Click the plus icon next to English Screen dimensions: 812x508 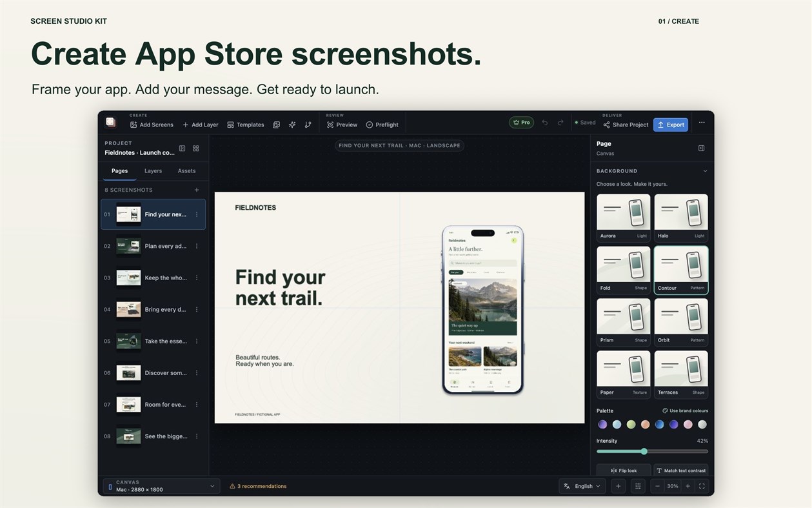pos(618,486)
